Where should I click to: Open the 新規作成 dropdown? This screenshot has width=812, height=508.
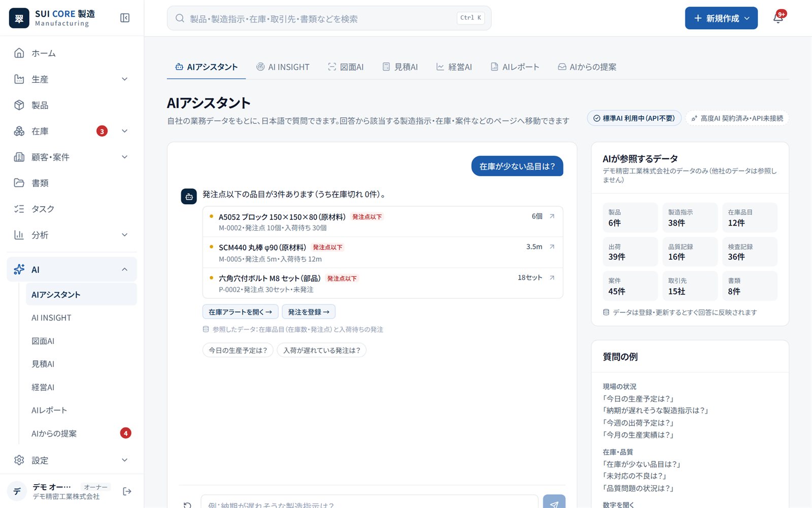[x=721, y=18]
